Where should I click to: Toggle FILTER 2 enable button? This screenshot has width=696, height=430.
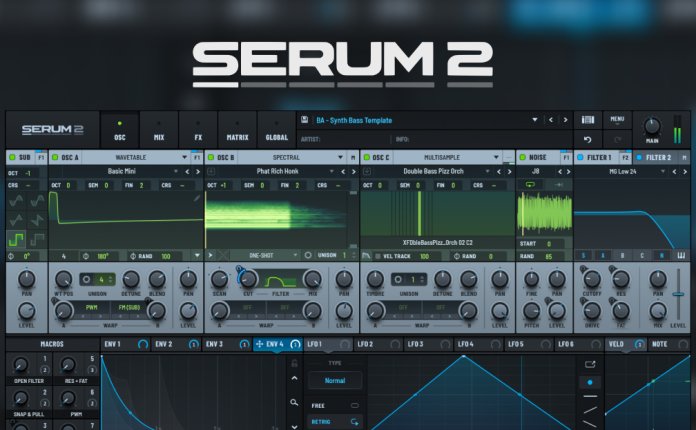pyautogui.click(x=639, y=157)
